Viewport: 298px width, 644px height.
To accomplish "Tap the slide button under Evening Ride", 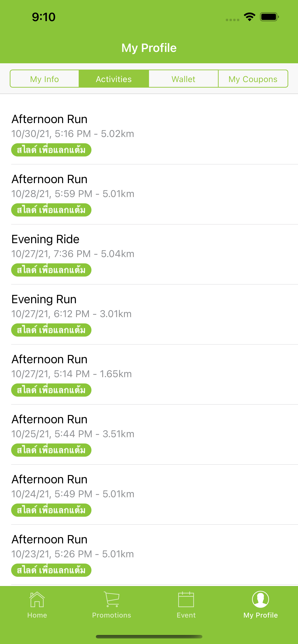I will coord(51,270).
